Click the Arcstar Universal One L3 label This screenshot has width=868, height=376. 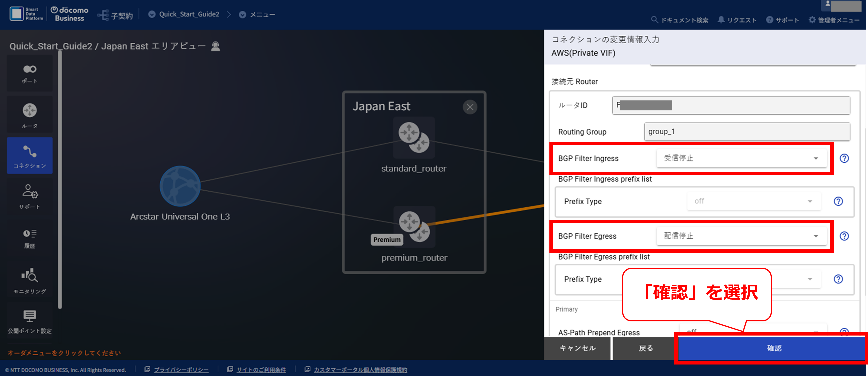pyautogui.click(x=180, y=216)
